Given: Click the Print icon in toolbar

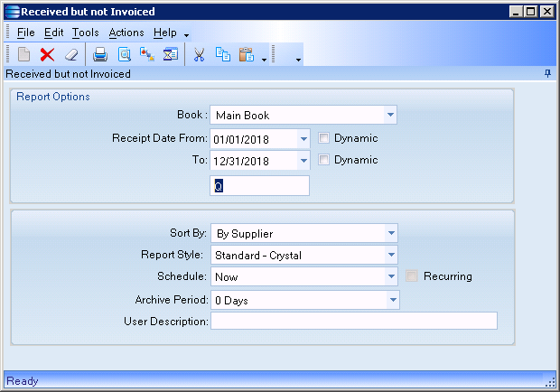Looking at the screenshot, I should (x=100, y=54).
